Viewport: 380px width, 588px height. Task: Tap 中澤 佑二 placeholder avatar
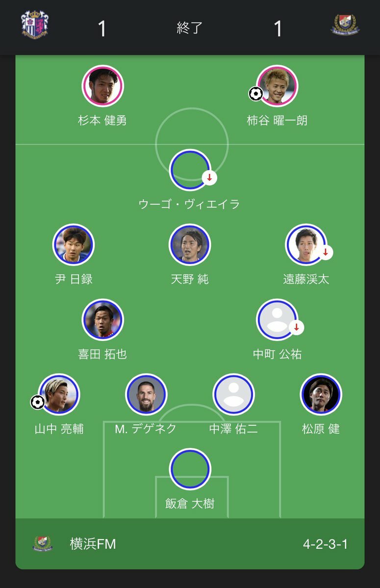pyautogui.click(x=233, y=394)
